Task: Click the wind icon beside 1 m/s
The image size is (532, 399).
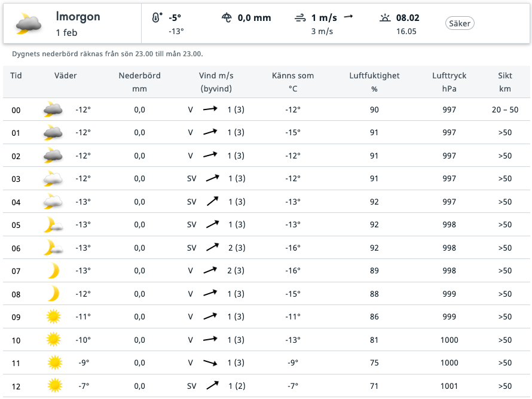Action: [x=300, y=18]
